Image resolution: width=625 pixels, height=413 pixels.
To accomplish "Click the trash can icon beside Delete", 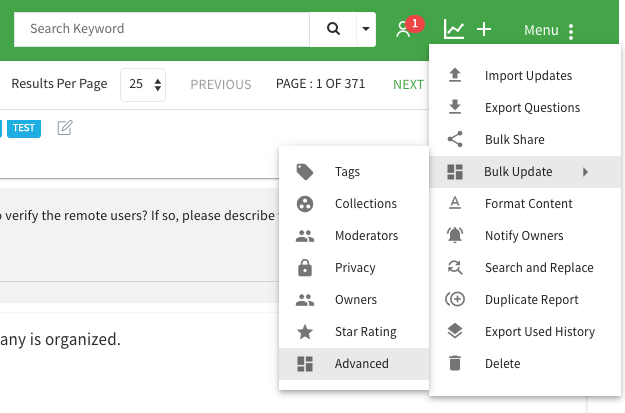I will [455, 363].
